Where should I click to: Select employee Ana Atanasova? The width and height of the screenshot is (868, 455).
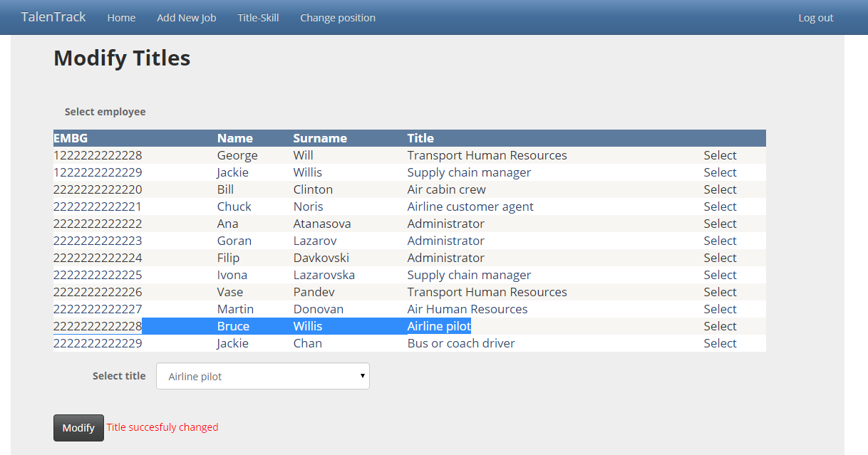click(x=720, y=224)
